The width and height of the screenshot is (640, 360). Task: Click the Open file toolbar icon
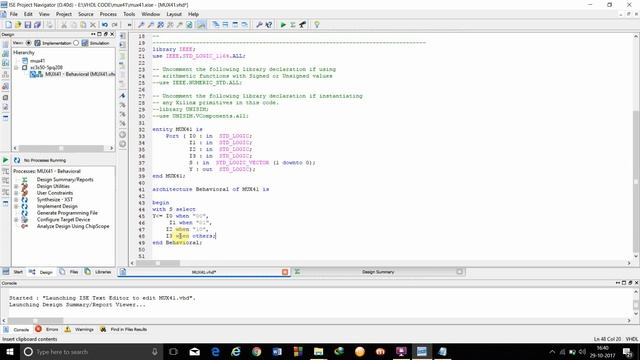click(18, 25)
